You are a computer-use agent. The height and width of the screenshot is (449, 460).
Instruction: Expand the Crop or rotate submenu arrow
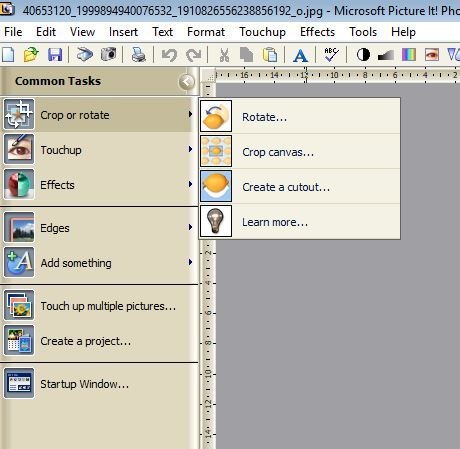[190, 114]
